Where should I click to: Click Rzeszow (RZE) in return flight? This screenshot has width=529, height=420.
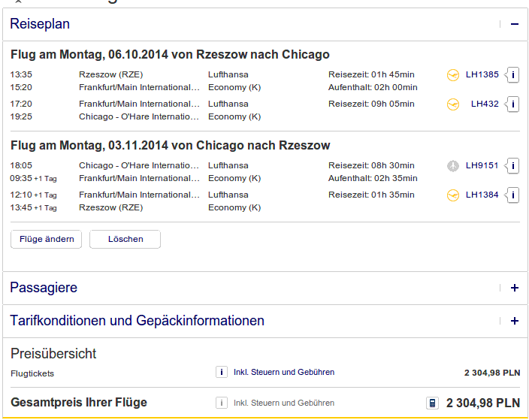click(111, 208)
